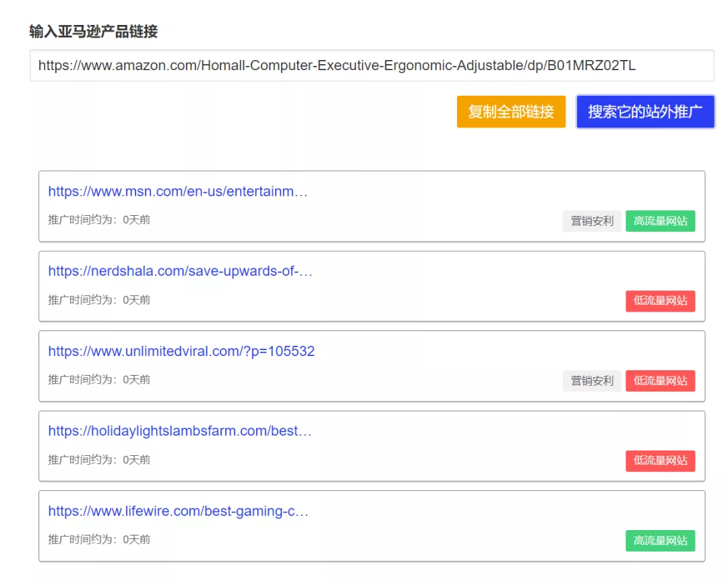Click the Amazon product link input field

click(371, 65)
